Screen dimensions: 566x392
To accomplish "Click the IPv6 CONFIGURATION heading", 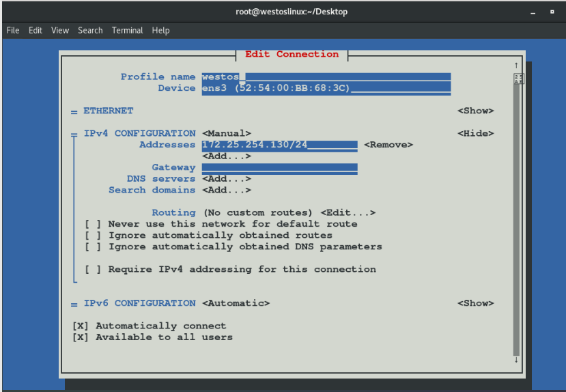I will point(140,303).
